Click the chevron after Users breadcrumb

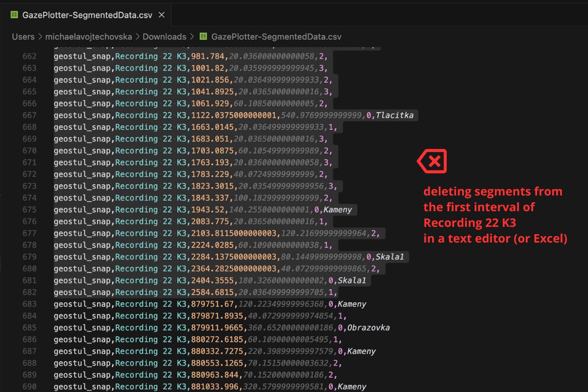point(40,37)
